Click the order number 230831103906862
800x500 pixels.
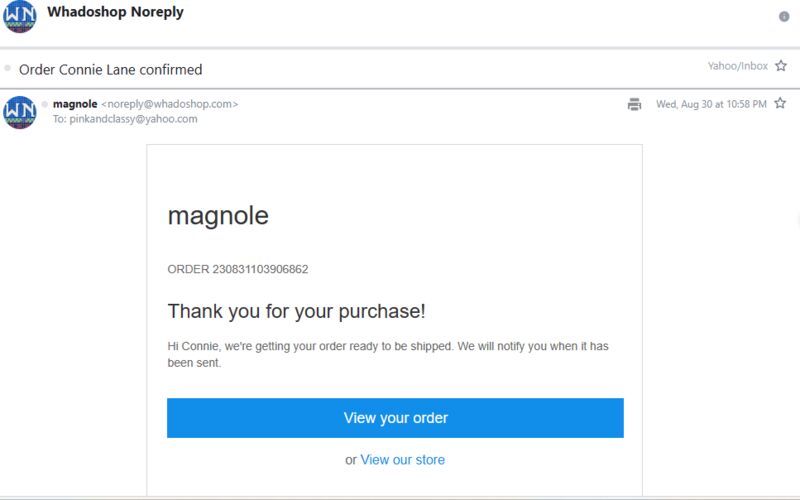260,269
